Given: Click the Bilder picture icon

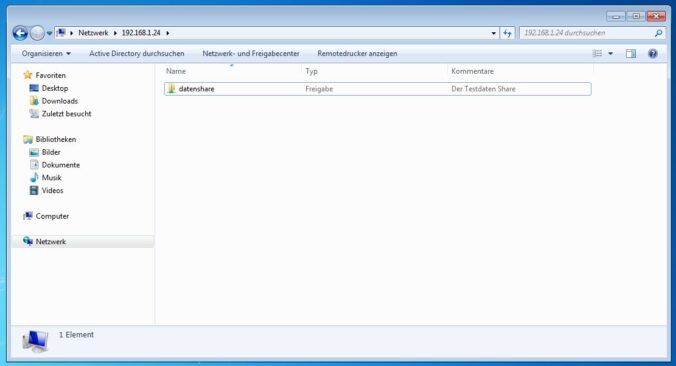Looking at the screenshot, I should click(34, 152).
